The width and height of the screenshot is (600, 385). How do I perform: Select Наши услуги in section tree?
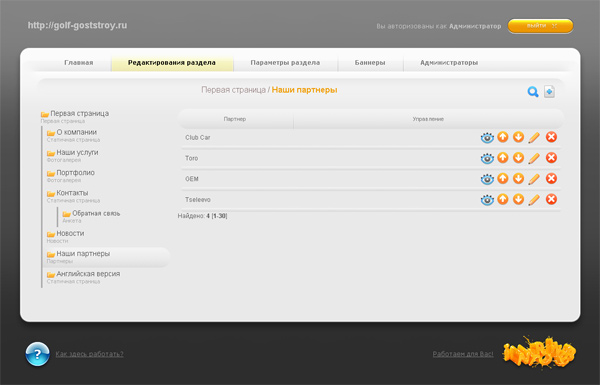[77, 153]
